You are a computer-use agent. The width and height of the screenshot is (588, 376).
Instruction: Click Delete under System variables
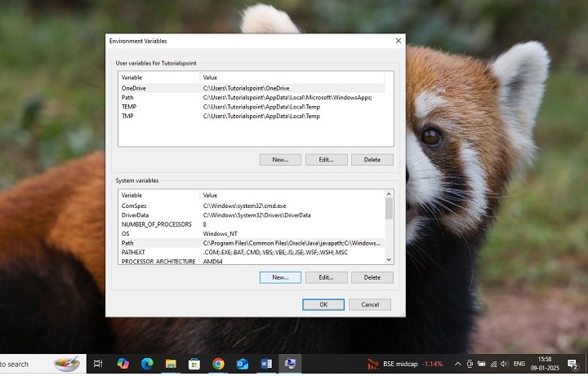(372, 277)
